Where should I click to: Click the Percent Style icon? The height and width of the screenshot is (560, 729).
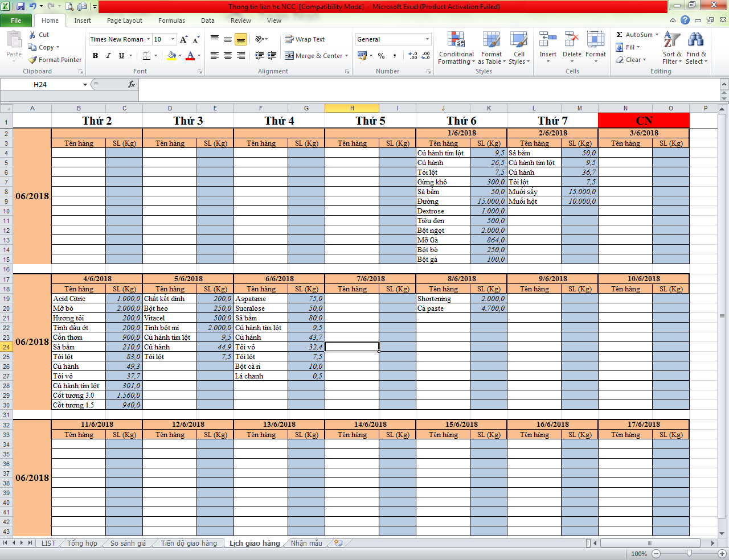[381, 56]
